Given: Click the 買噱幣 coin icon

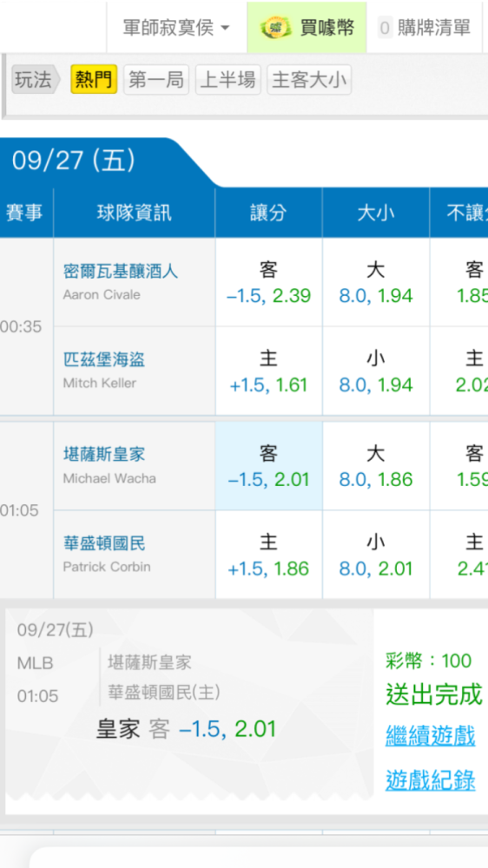Looking at the screenshot, I should (276, 27).
